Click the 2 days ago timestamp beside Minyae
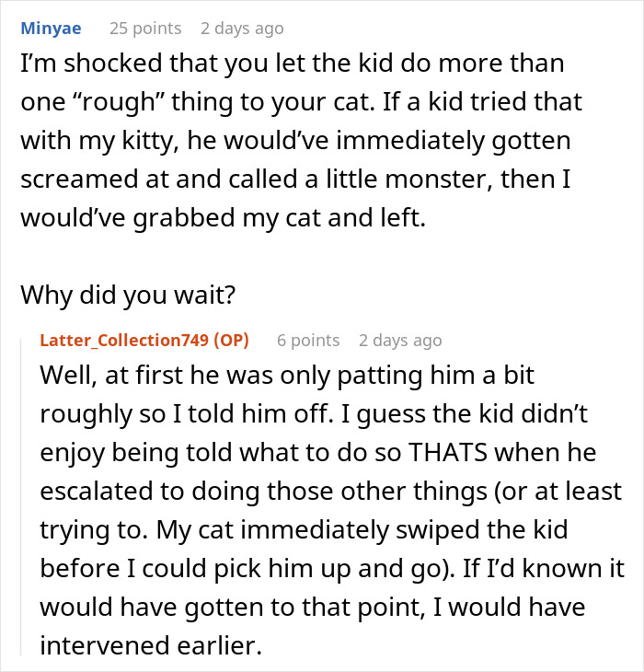The image size is (644, 672). click(x=242, y=29)
